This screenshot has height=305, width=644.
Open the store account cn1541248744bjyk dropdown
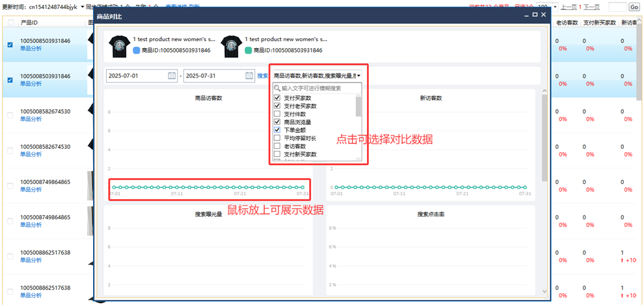tap(82, 7)
